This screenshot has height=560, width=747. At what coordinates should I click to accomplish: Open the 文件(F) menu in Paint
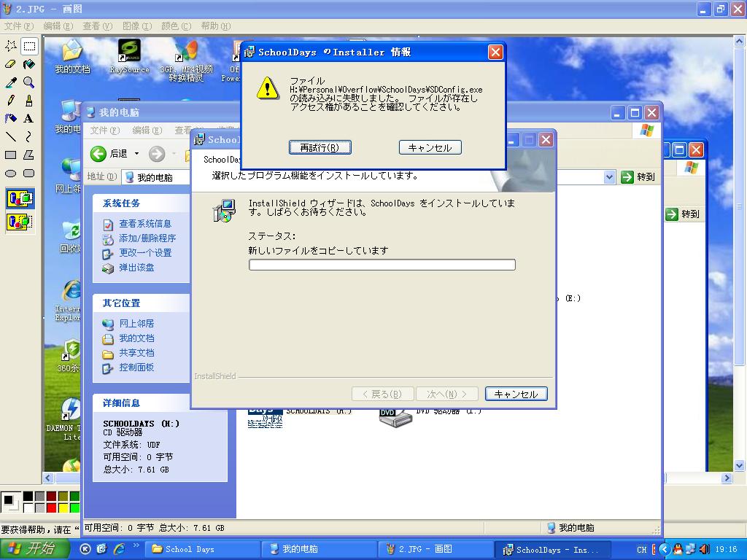point(18,26)
